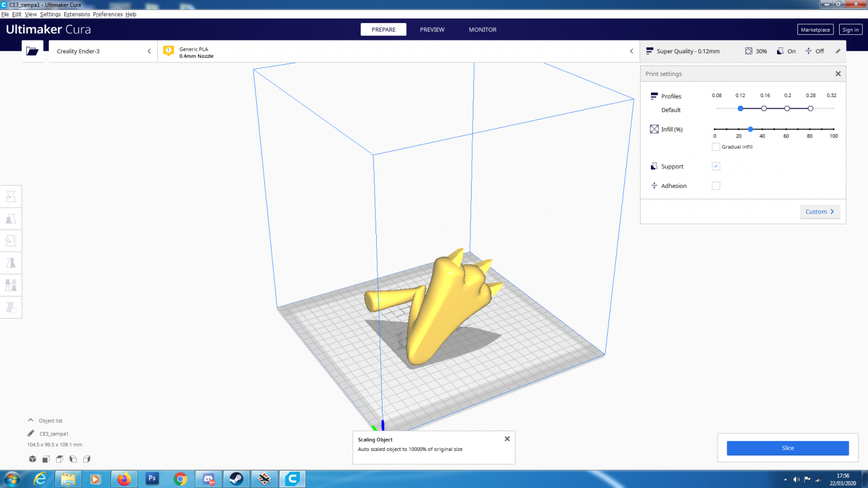Click the Infill percentage slider handle

click(751, 129)
